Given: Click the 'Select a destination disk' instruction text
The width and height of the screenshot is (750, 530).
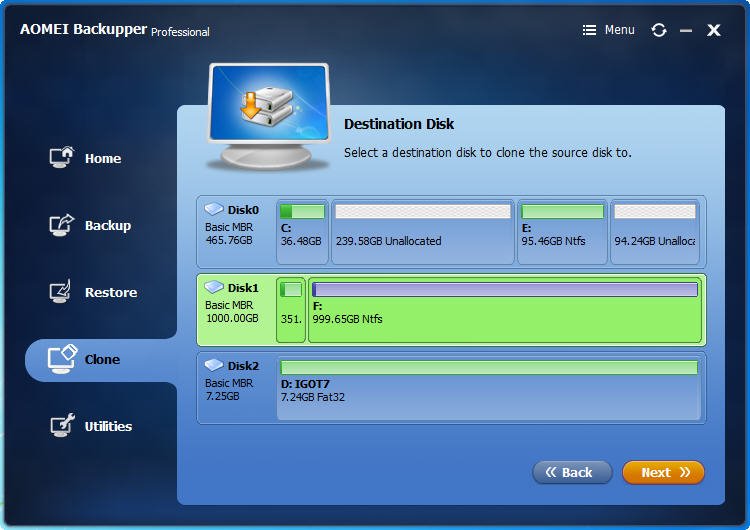Looking at the screenshot, I should click(x=488, y=153).
